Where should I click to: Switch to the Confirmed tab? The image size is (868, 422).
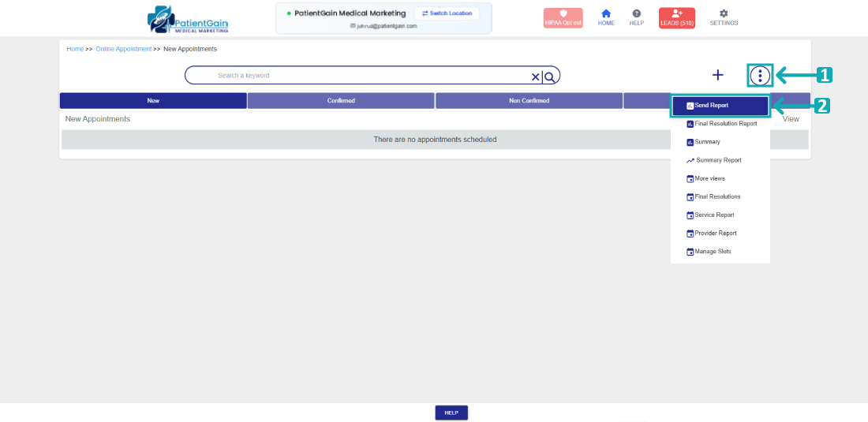[341, 101]
